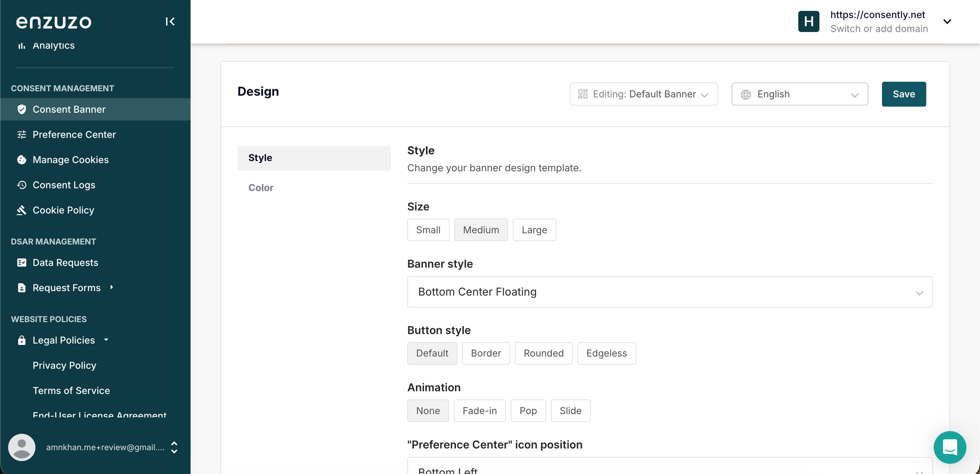Click the grid icon beside Editing label
Viewport: 980px width, 474px height.
(x=583, y=94)
